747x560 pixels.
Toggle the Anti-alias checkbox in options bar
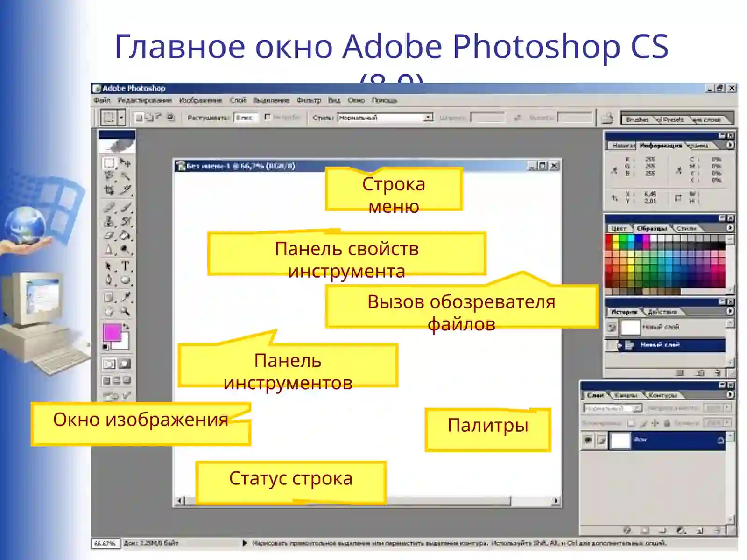(268, 117)
